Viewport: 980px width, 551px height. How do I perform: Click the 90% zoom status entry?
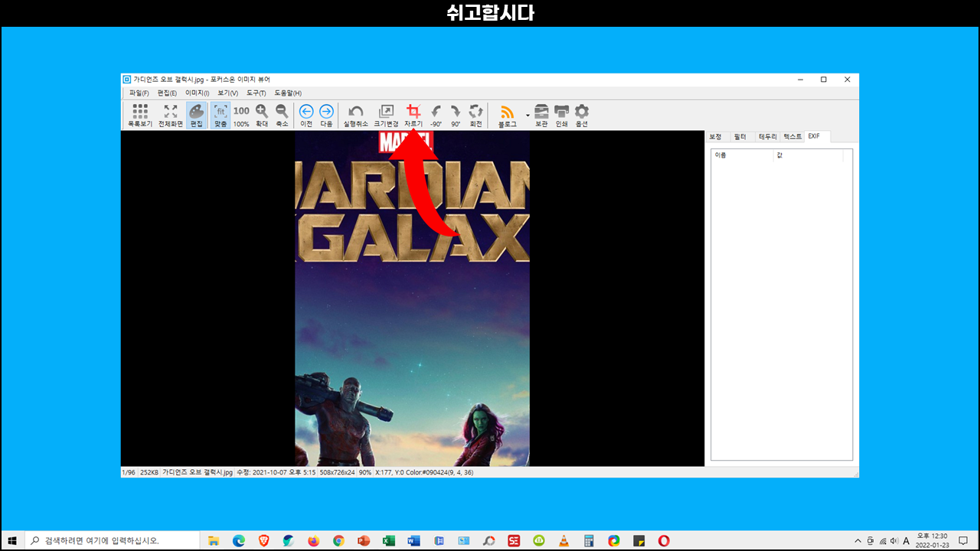pyautogui.click(x=365, y=472)
